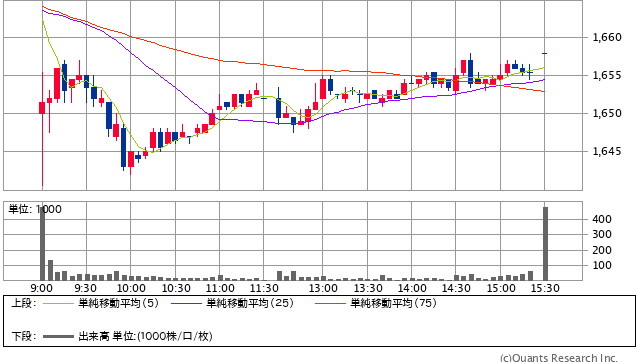
Task: Click the 300 volume axis label
Action: click(x=602, y=234)
